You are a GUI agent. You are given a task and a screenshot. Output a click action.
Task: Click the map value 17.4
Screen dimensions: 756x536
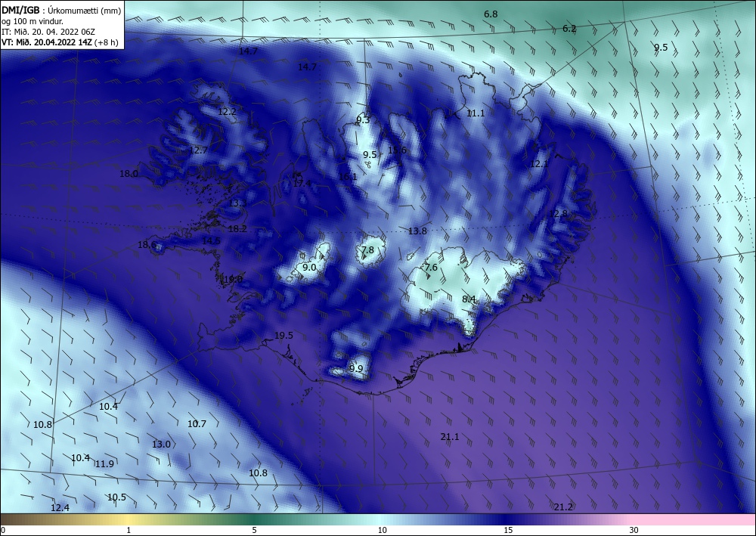click(302, 183)
